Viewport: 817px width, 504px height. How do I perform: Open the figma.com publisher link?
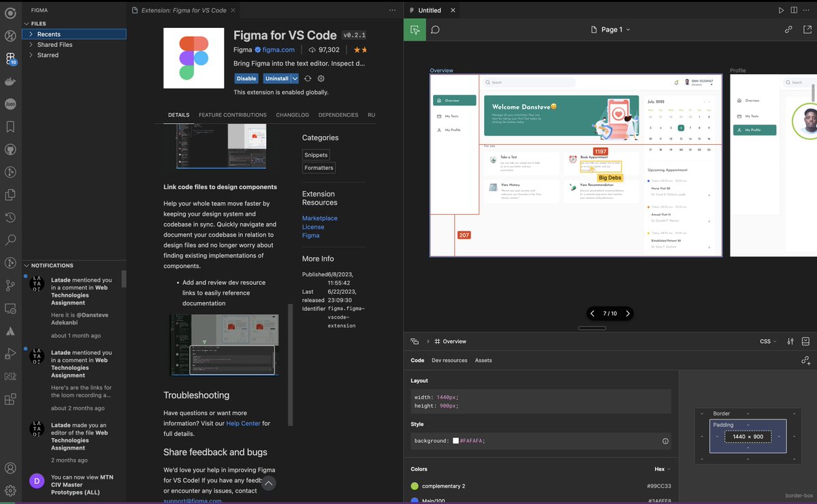click(278, 50)
